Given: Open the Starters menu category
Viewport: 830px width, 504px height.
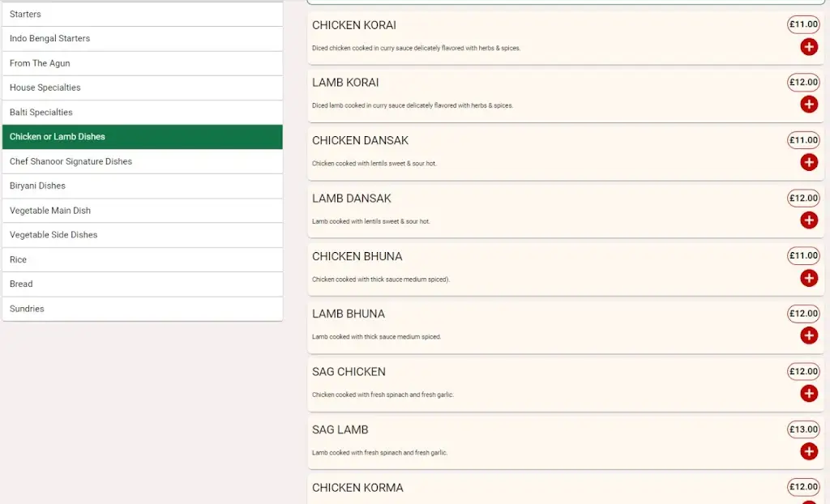Looking at the screenshot, I should [x=142, y=14].
